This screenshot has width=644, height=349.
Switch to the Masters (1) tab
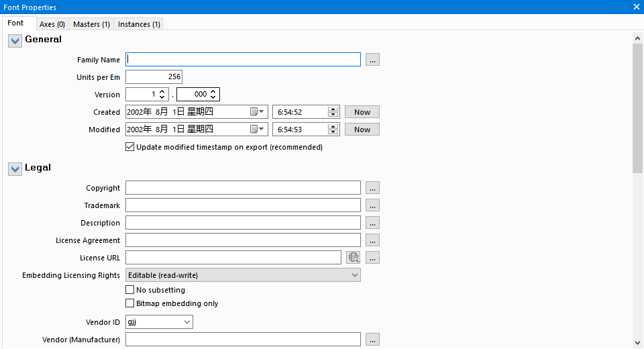pyautogui.click(x=91, y=24)
